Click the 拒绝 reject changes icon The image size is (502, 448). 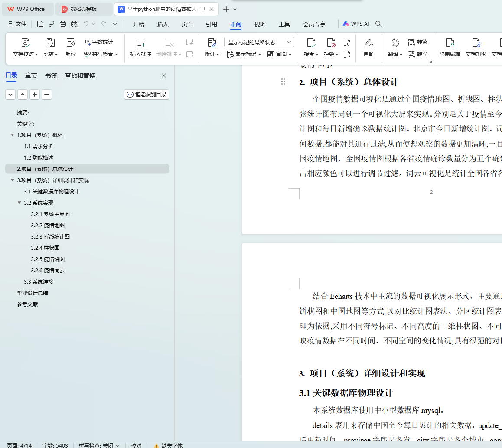click(331, 43)
